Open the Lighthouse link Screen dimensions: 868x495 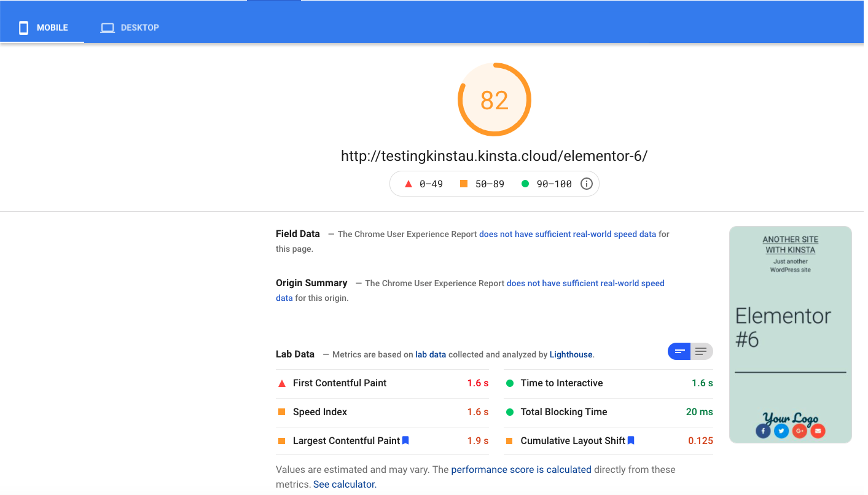tap(571, 354)
